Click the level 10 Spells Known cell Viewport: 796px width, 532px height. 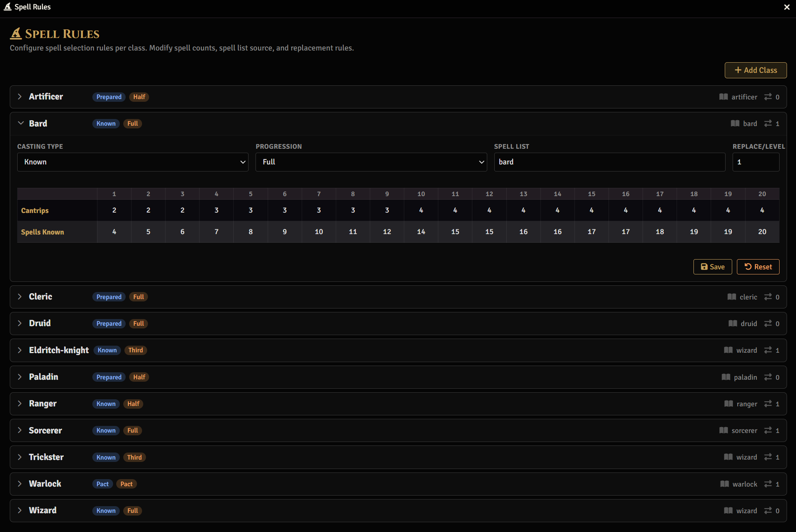tap(421, 232)
